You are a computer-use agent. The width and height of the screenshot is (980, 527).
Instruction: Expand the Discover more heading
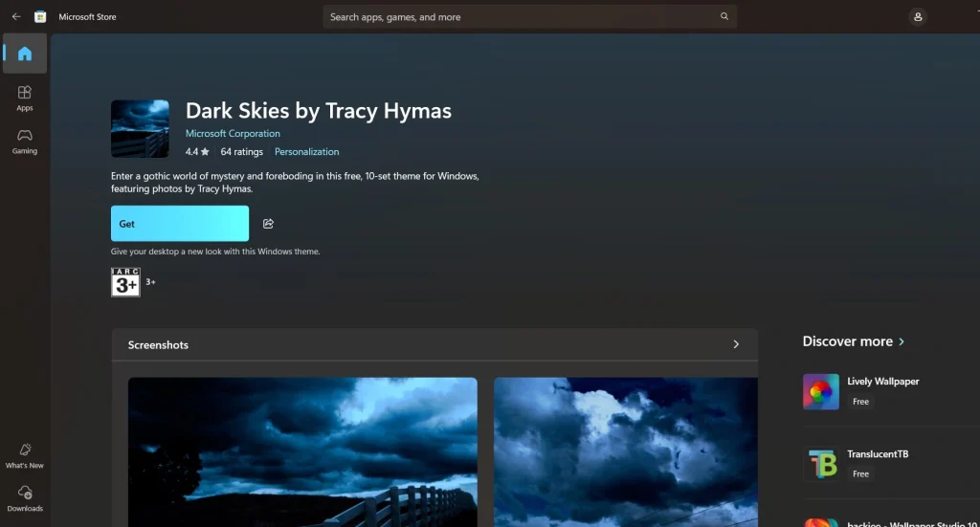pyautogui.click(x=854, y=341)
